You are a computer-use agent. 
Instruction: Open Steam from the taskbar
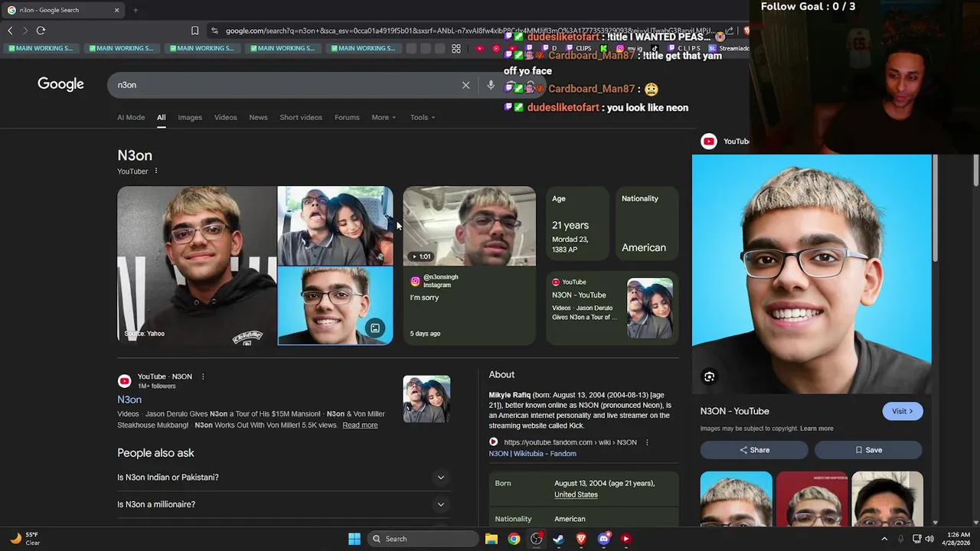pos(559,539)
